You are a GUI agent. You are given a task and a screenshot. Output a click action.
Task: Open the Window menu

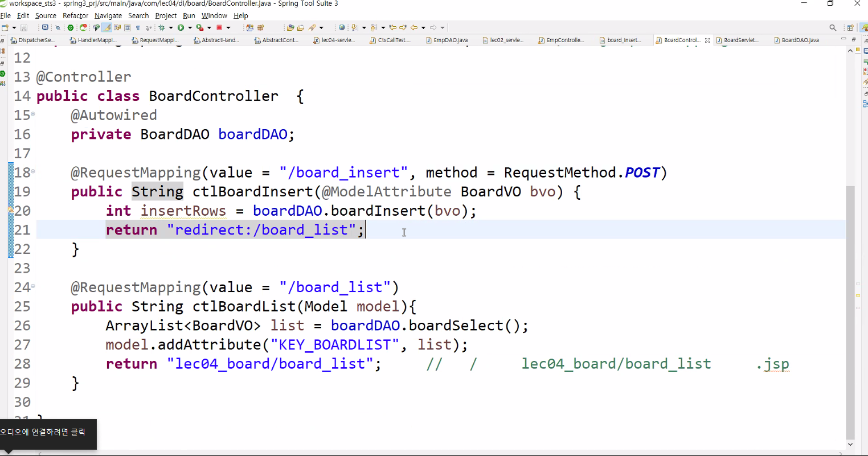214,15
